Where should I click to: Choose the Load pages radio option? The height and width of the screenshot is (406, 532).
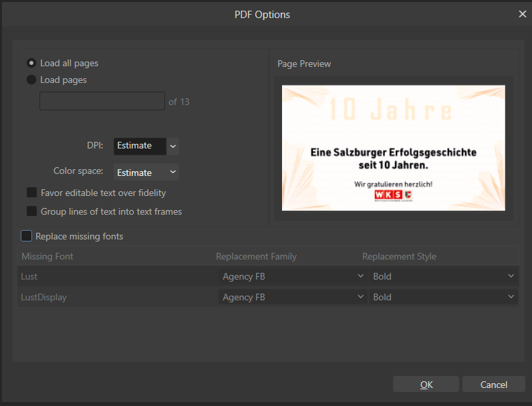31,80
